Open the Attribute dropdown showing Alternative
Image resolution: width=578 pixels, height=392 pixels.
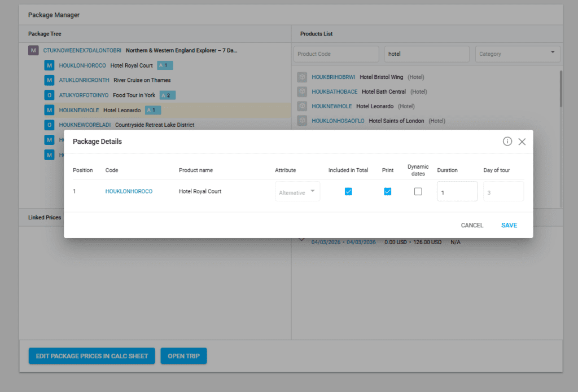click(x=297, y=192)
